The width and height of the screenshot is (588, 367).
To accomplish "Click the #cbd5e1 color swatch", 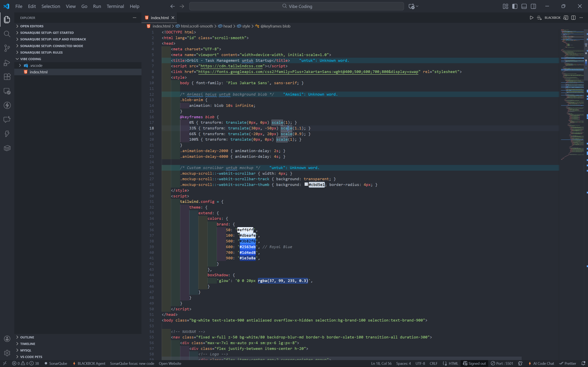I will click(x=306, y=185).
